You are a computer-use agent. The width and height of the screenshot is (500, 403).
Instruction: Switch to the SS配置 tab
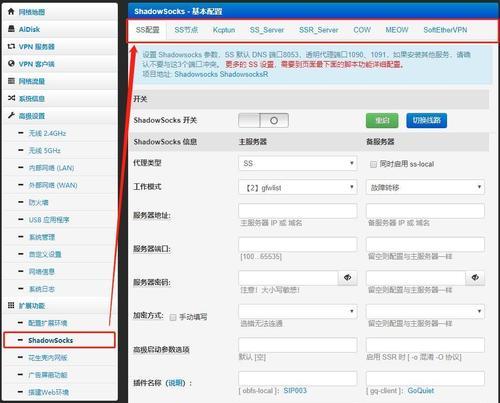pyautogui.click(x=147, y=30)
